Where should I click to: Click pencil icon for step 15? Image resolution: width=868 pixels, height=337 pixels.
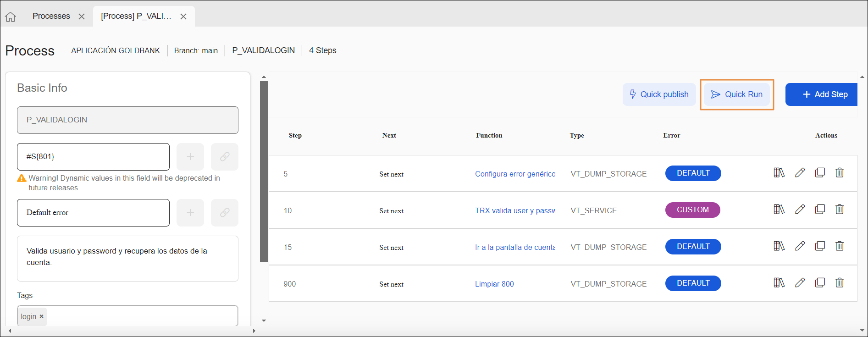click(x=800, y=246)
